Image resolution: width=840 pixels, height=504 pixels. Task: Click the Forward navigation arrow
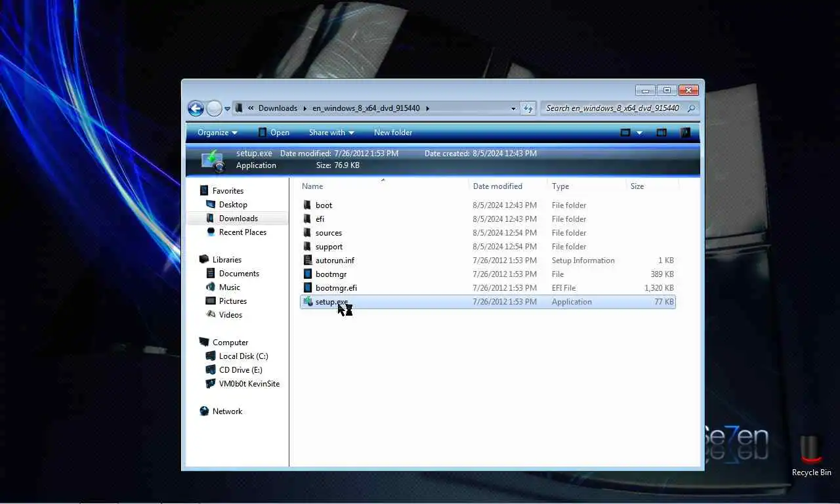coord(214,108)
